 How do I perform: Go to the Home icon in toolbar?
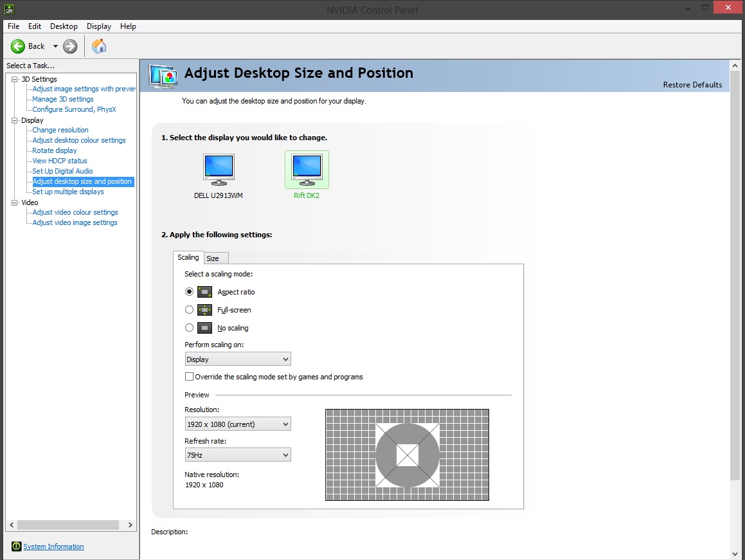[x=99, y=46]
